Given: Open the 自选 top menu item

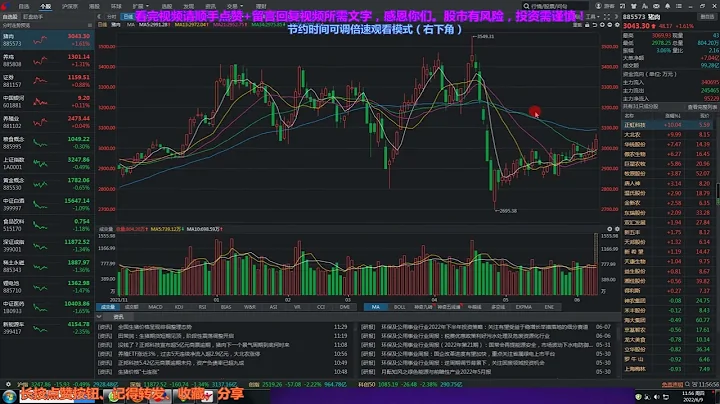Looking at the screenshot, I should pyautogui.click(x=23, y=6).
